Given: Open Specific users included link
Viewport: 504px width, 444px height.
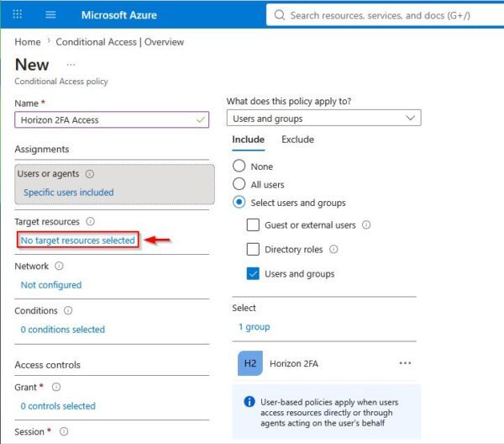Looking at the screenshot, I should 69,193.
